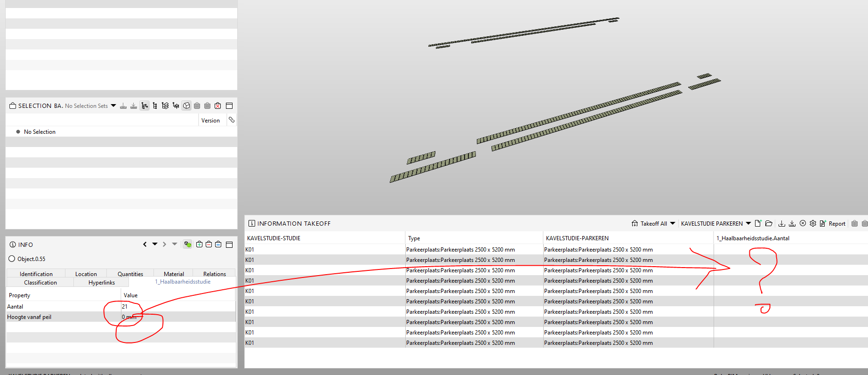Viewport: 868px width, 375px height.
Task: Switch to the Relations tab
Action: (x=215, y=274)
